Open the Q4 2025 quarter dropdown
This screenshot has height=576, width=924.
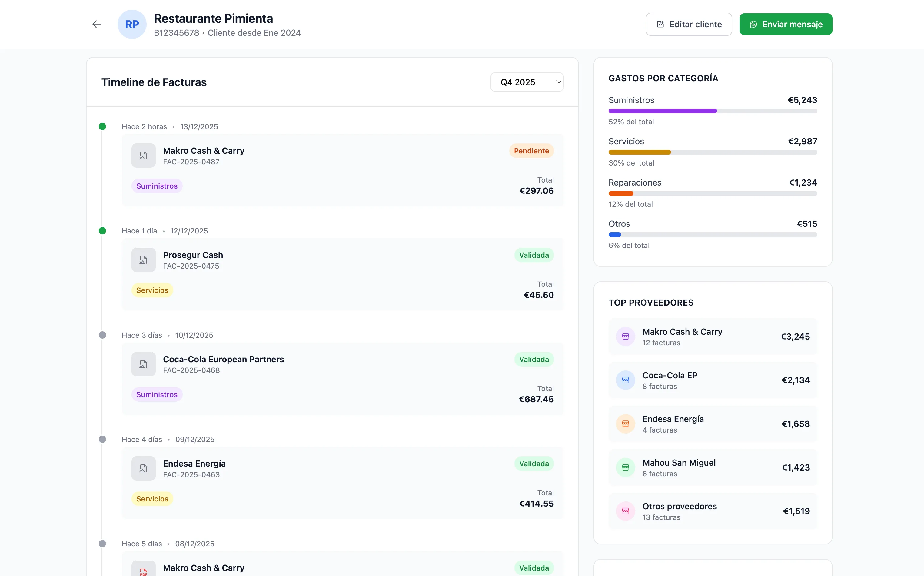[527, 82]
